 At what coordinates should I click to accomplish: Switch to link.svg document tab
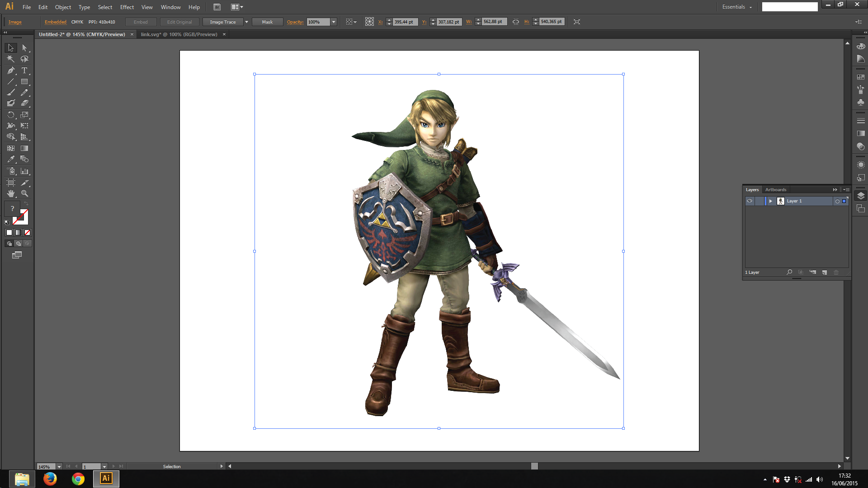click(179, 34)
